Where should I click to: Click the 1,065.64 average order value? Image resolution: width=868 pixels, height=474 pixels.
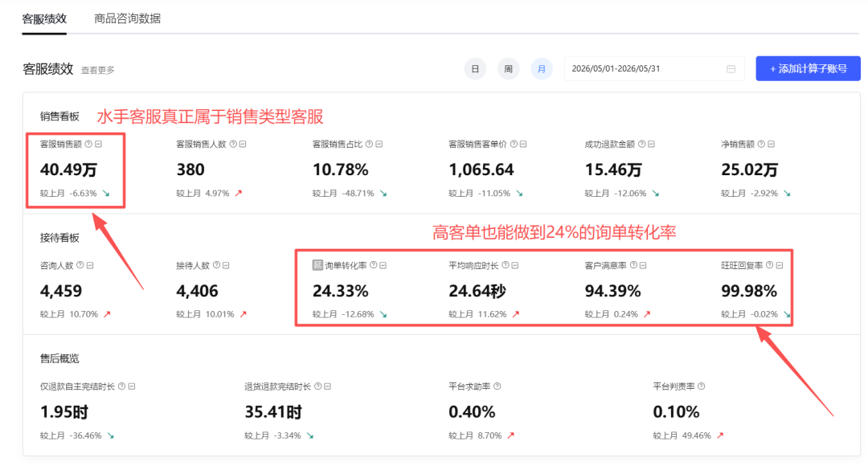click(x=481, y=170)
